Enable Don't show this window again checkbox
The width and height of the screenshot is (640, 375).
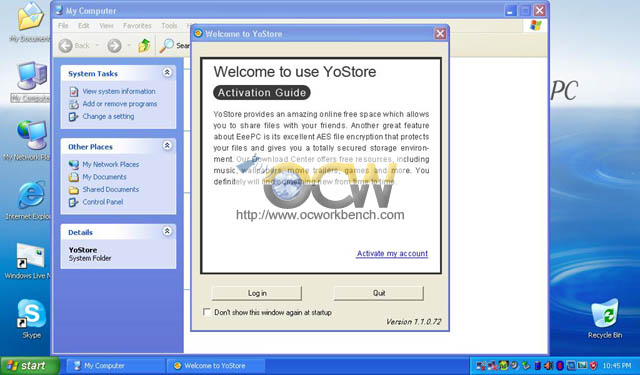207,312
